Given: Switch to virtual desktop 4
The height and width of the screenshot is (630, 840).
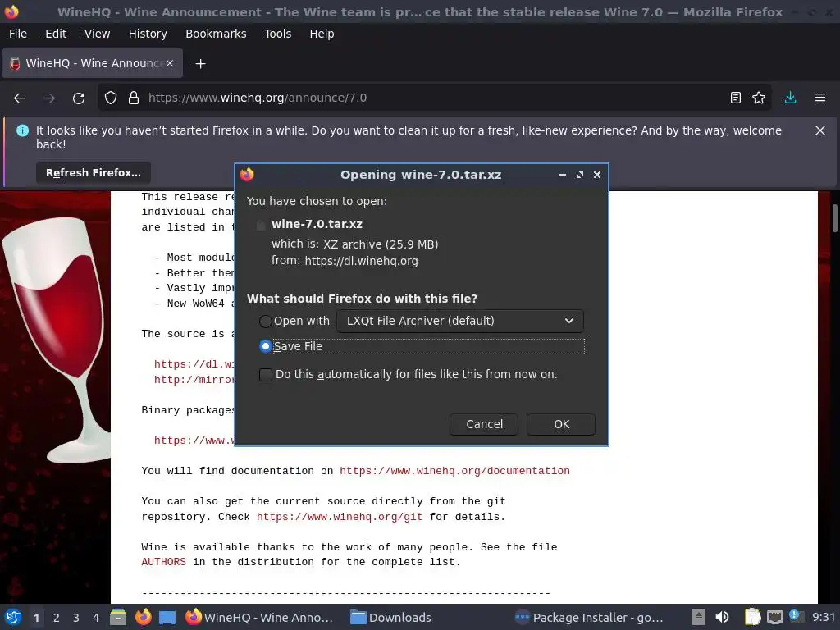Looking at the screenshot, I should (95, 618).
